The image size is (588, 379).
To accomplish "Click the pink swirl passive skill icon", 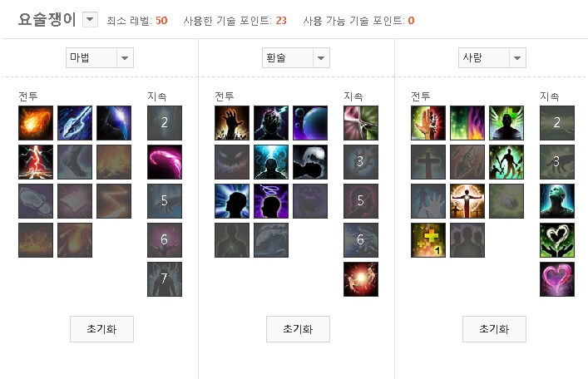I will click(164, 162).
